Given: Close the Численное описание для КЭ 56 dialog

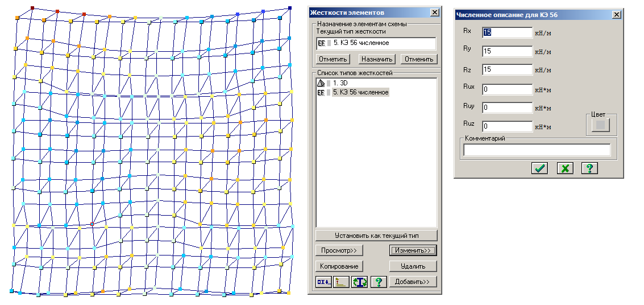Looking at the screenshot, I should 616,15.
